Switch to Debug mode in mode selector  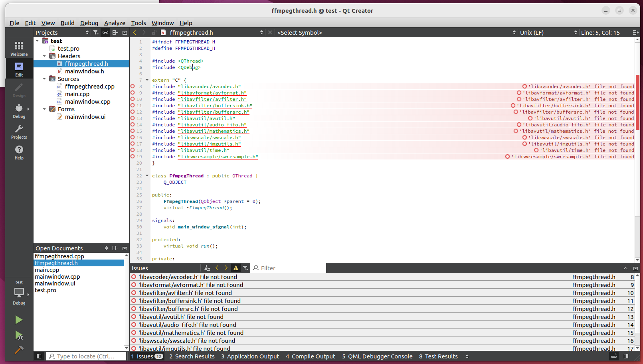[x=19, y=111]
